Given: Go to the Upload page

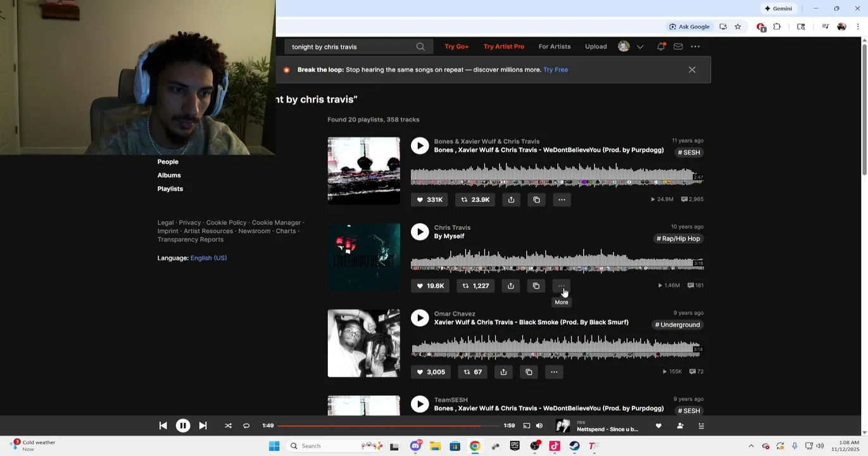Looking at the screenshot, I should 596,46.
